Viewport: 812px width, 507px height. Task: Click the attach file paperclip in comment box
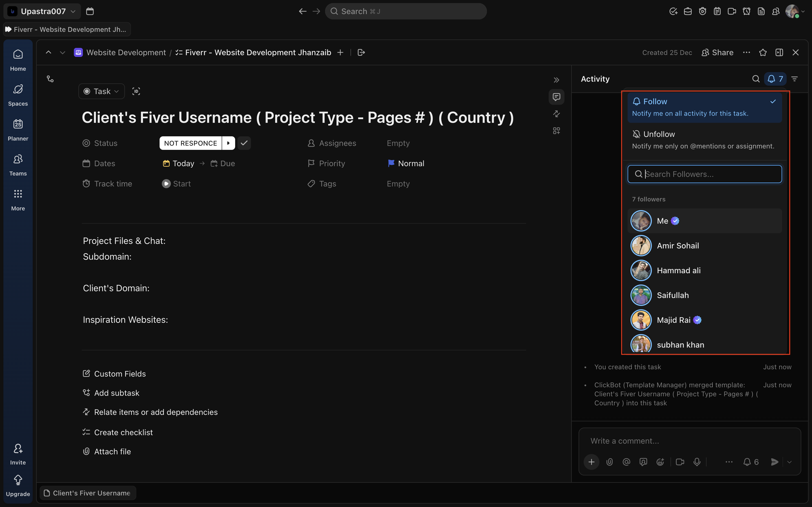click(610, 462)
